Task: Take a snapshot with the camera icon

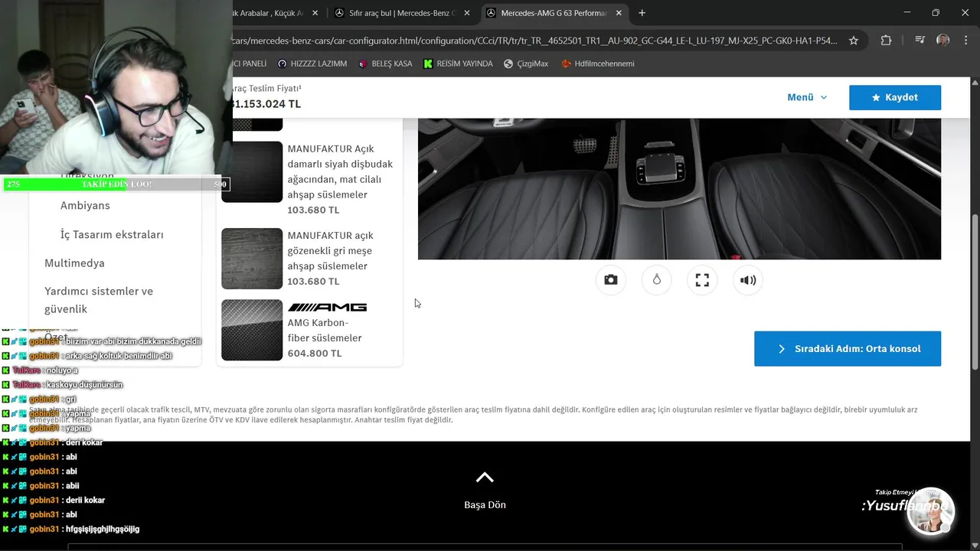Action: pyautogui.click(x=610, y=280)
